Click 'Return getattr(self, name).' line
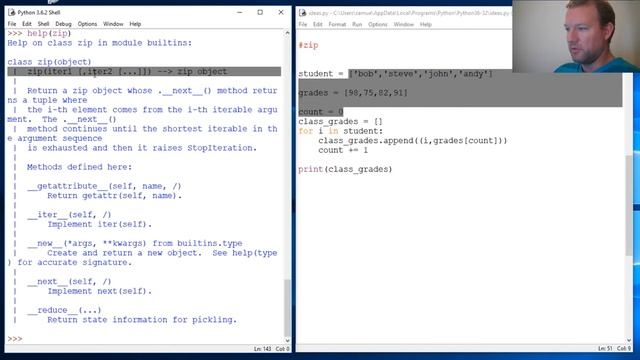640x360 pixels. pyautogui.click(x=114, y=196)
